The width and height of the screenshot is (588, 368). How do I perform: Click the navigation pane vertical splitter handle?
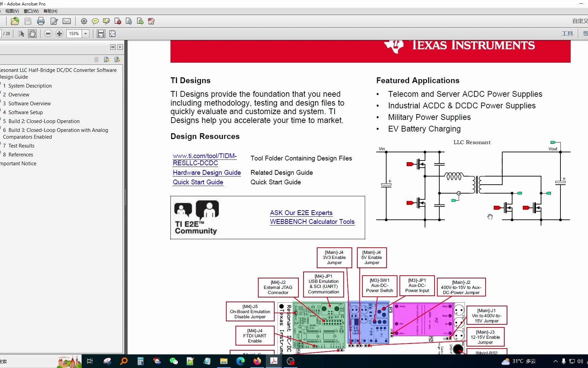(125, 197)
